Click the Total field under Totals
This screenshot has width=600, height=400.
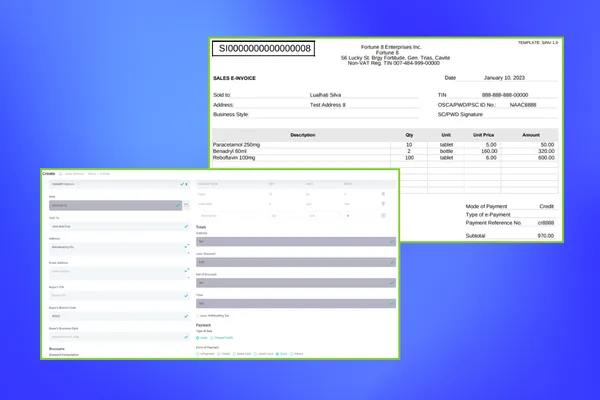tap(296, 304)
